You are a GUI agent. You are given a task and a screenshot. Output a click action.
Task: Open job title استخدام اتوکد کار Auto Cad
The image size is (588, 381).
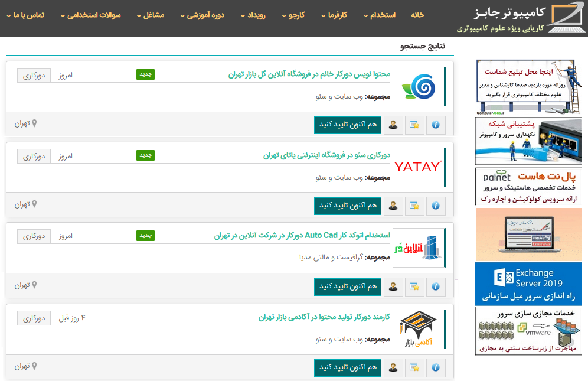pos(302,235)
